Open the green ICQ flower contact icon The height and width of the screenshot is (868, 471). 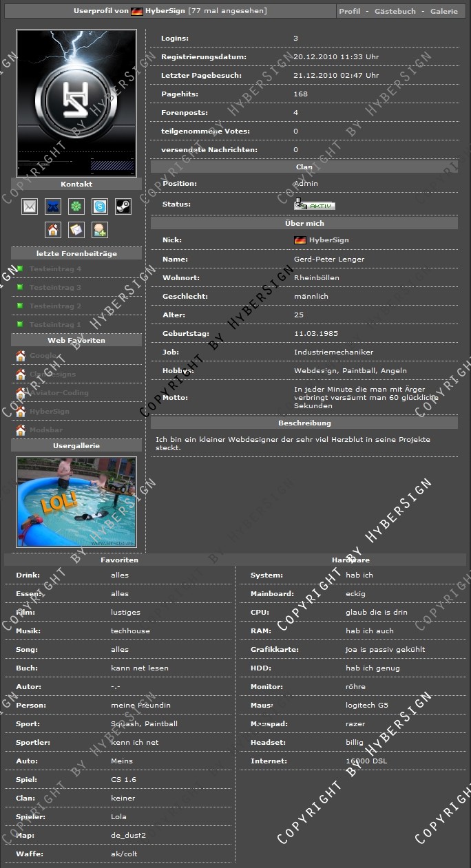[x=76, y=207]
